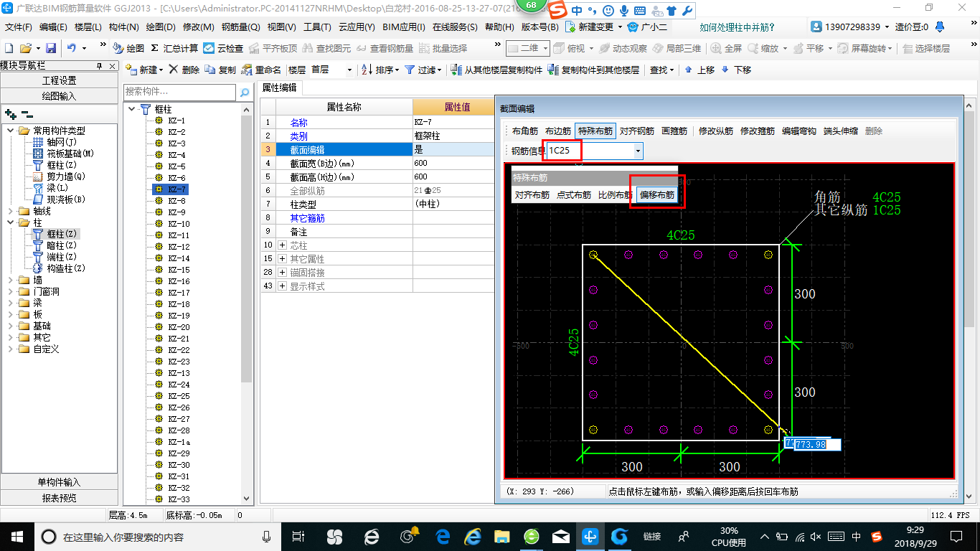Image resolution: width=980 pixels, height=551 pixels.
Task: Click 报表预览 navigator button
Action: 60,497
